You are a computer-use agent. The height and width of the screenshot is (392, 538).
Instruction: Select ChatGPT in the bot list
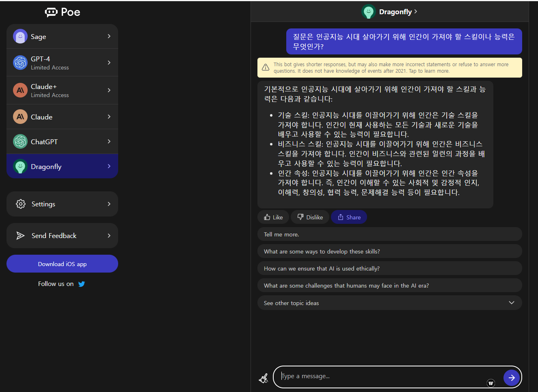coord(62,141)
